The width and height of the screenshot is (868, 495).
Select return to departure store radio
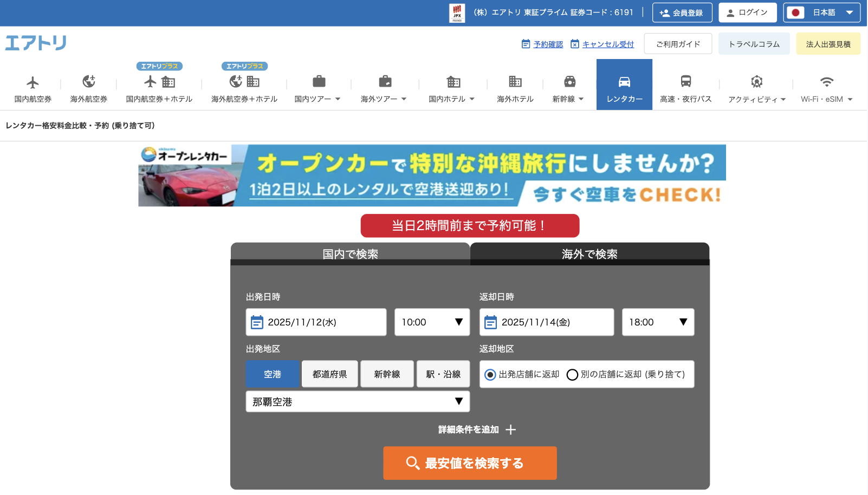click(x=490, y=375)
